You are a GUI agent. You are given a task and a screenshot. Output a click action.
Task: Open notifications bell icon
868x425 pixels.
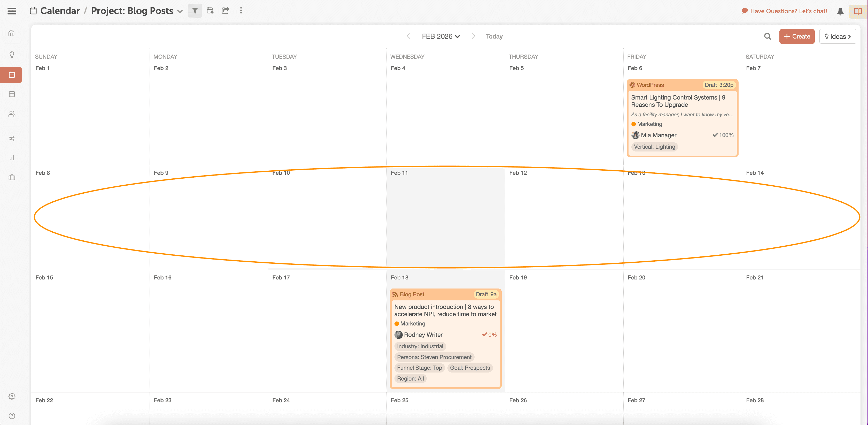point(840,11)
